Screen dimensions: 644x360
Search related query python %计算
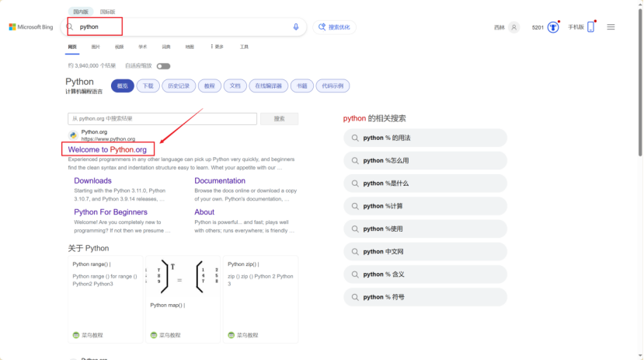426,206
